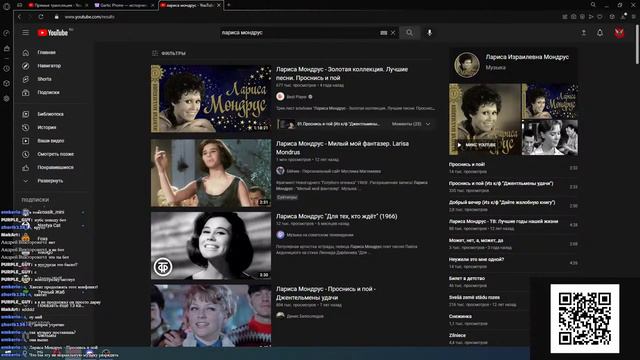Go back with browser back arrow
The width and height of the screenshot is (640, 360).
(19, 17)
